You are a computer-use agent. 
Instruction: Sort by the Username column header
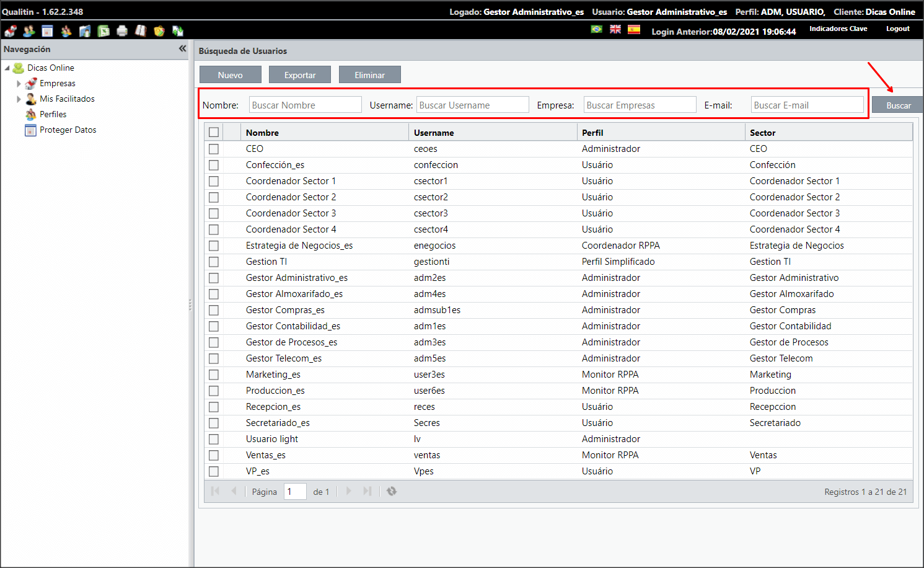[493, 133]
